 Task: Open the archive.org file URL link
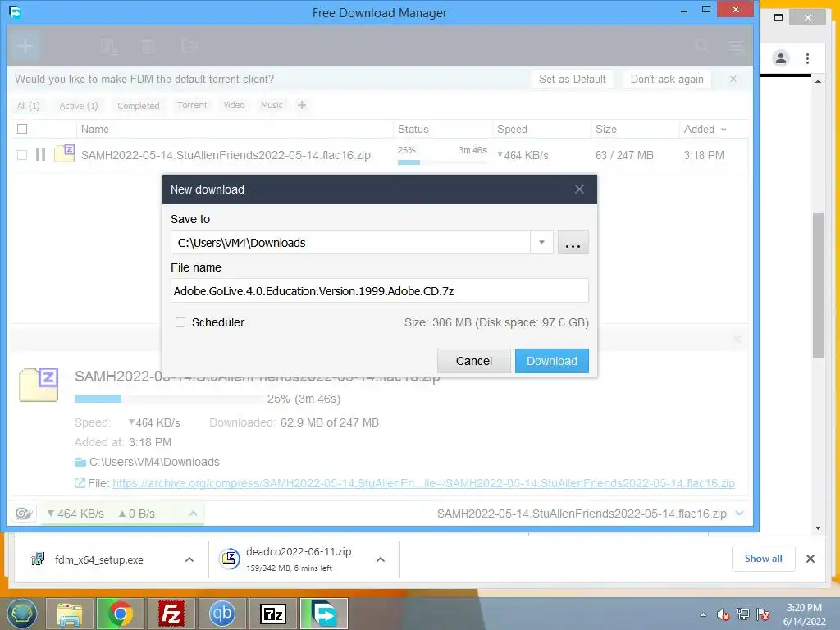tap(424, 483)
